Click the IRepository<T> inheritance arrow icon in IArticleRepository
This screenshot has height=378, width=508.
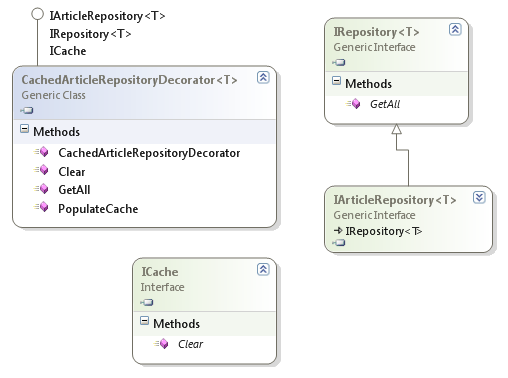coord(338,230)
